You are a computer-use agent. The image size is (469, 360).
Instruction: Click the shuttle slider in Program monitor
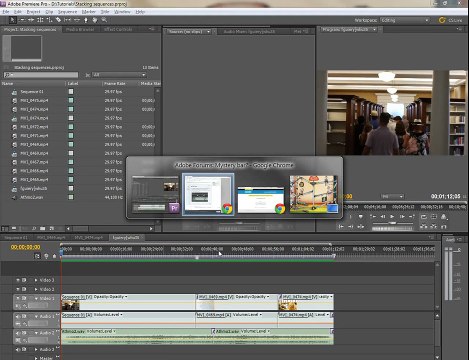(393, 223)
